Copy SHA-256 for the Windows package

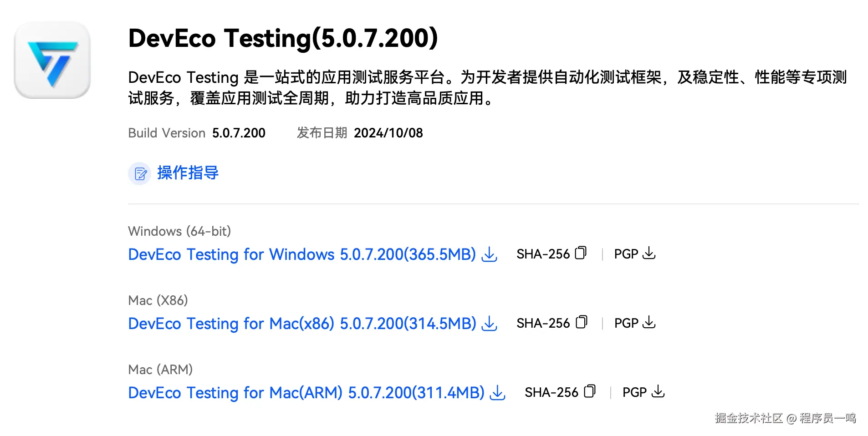[581, 253]
